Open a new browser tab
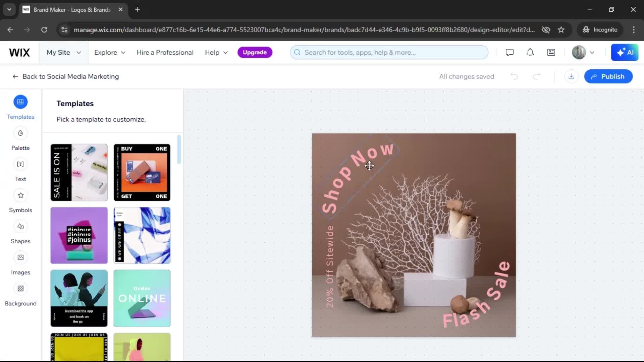 click(137, 9)
